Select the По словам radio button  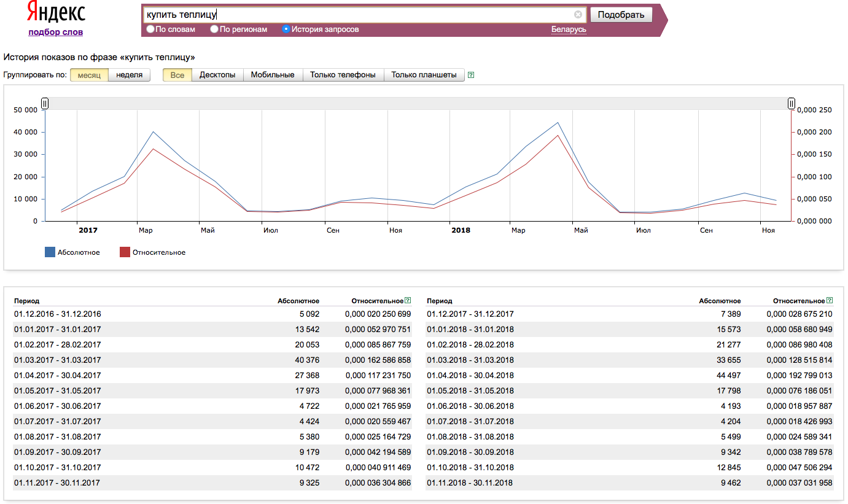click(150, 29)
